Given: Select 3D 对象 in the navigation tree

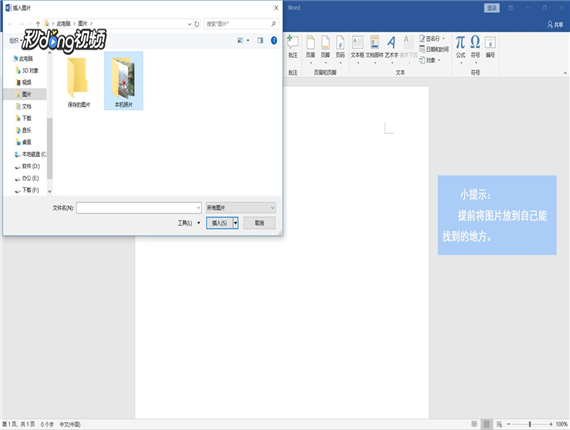Looking at the screenshot, I should coord(30,70).
